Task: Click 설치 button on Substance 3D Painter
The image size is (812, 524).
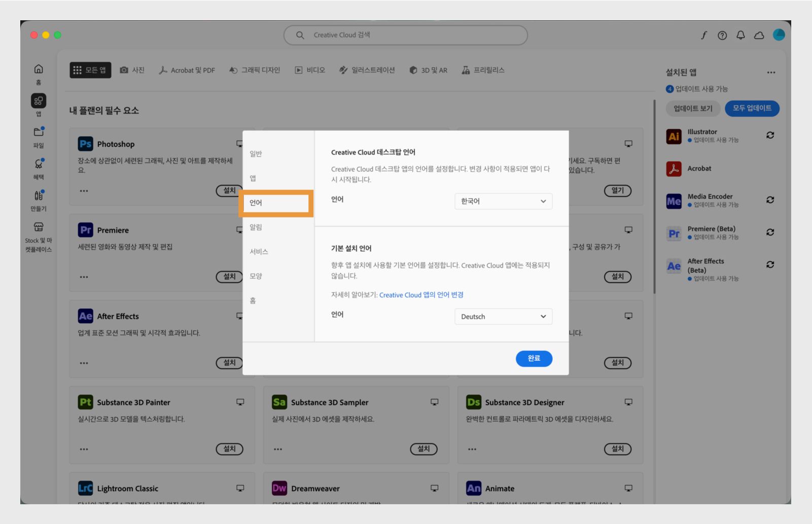Action: pos(230,449)
